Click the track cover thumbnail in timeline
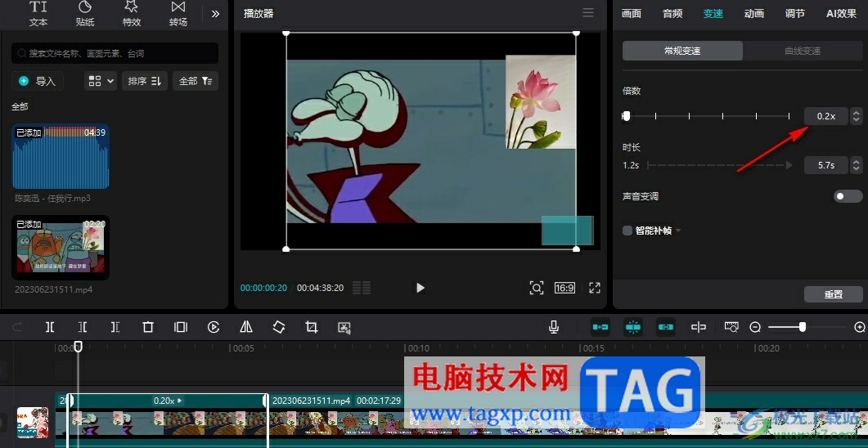 coord(33,423)
